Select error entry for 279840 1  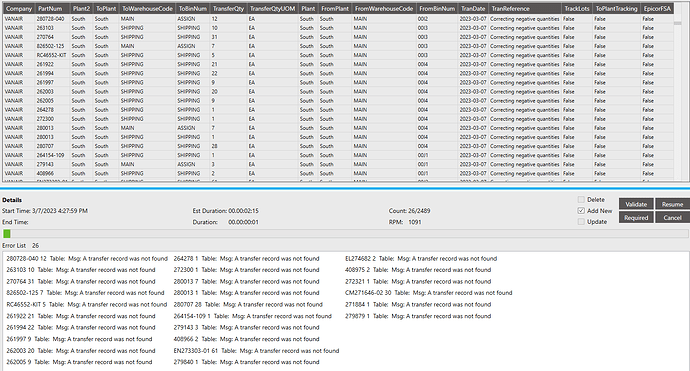click(246, 362)
